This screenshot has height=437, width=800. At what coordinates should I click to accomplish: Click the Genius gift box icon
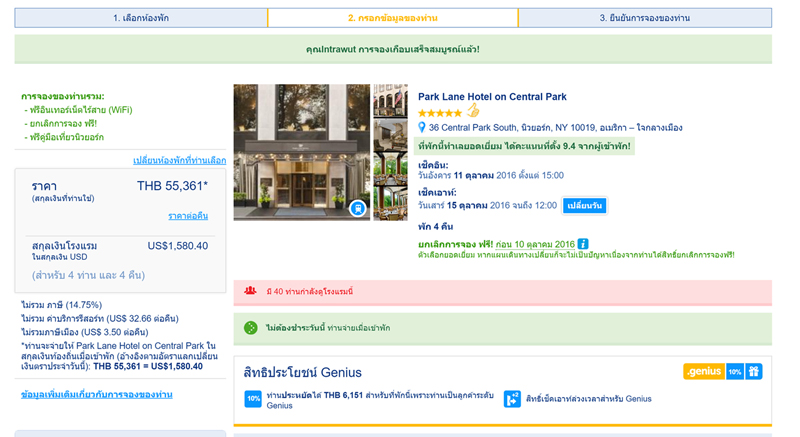point(754,372)
